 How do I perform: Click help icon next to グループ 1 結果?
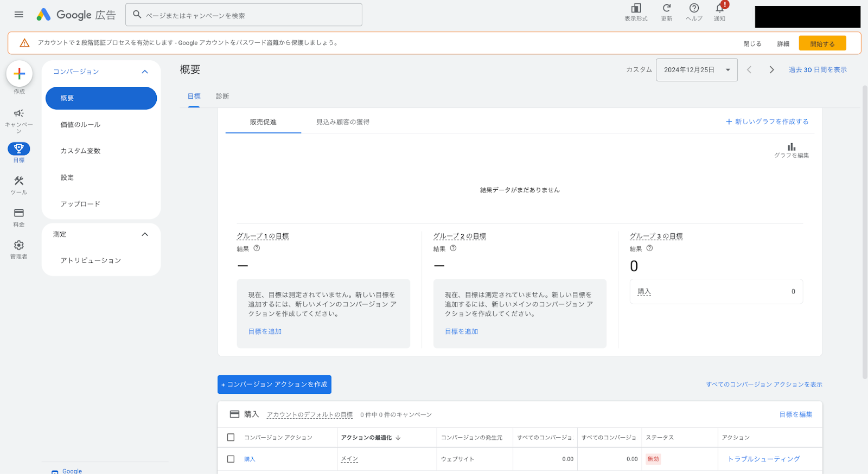click(257, 248)
